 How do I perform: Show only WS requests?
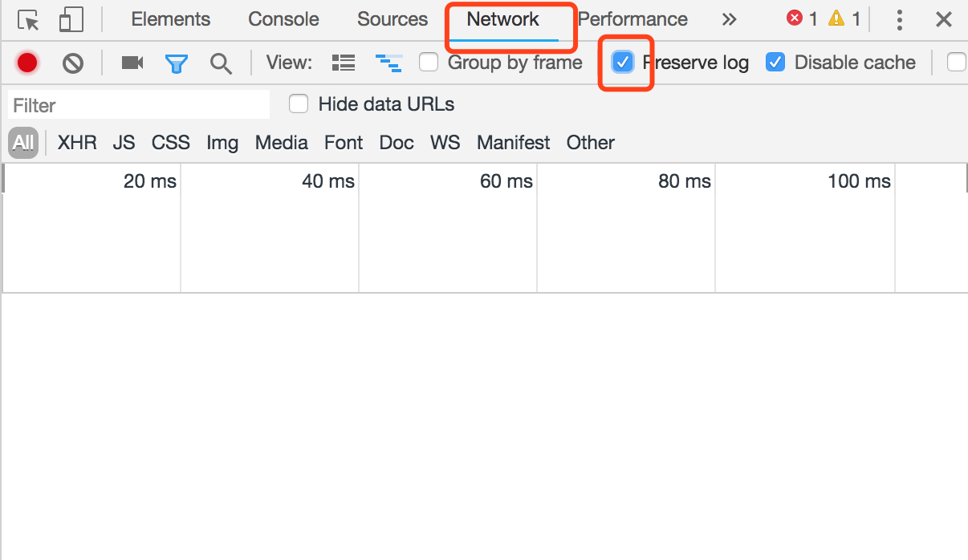[x=445, y=143]
